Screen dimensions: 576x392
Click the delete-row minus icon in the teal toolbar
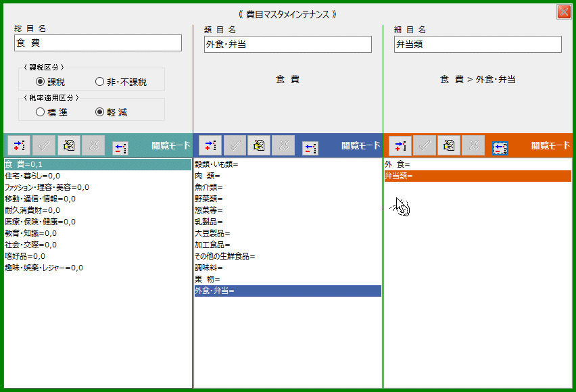tap(120, 149)
